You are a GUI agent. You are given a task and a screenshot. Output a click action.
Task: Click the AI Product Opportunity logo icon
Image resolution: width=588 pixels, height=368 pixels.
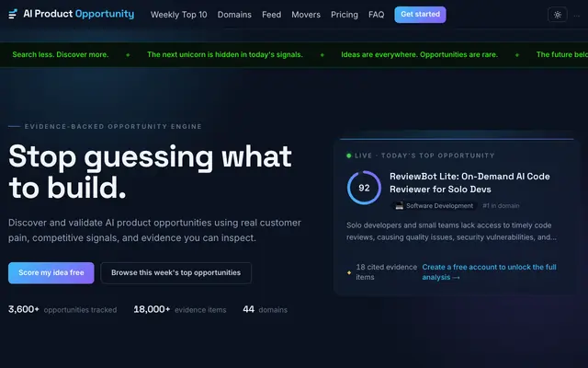(x=13, y=15)
